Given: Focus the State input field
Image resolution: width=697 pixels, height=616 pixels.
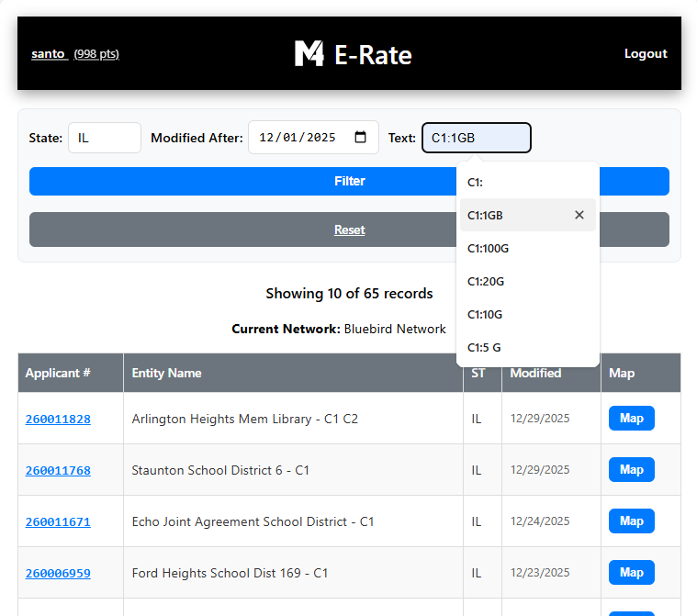Looking at the screenshot, I should [x=105, y=138].
